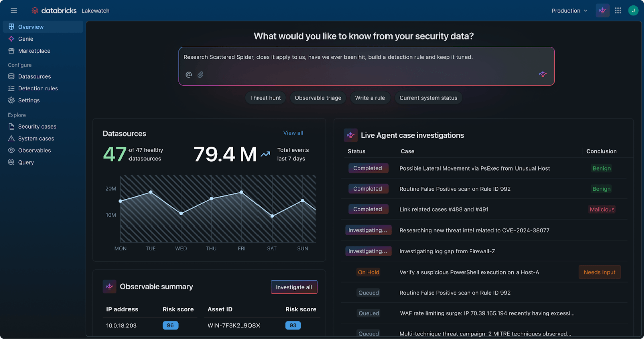
Task: Submit prompt with the sparkle send icon
Action: pyautogui.click(x=542, y=74)
